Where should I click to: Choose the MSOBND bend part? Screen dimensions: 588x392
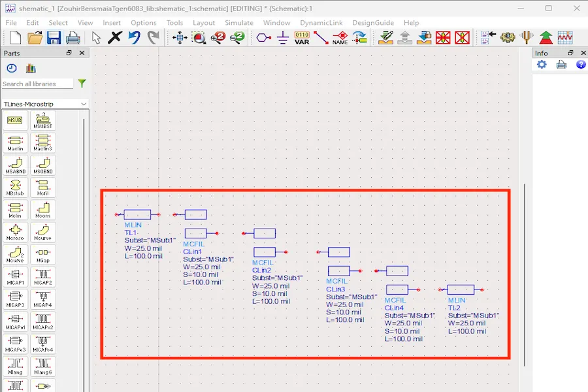click(x=42, y=165)
